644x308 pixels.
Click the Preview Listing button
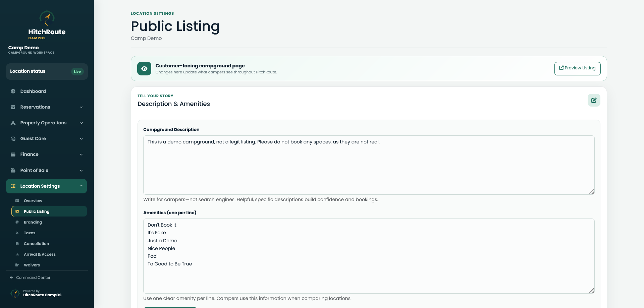[577, 69]
